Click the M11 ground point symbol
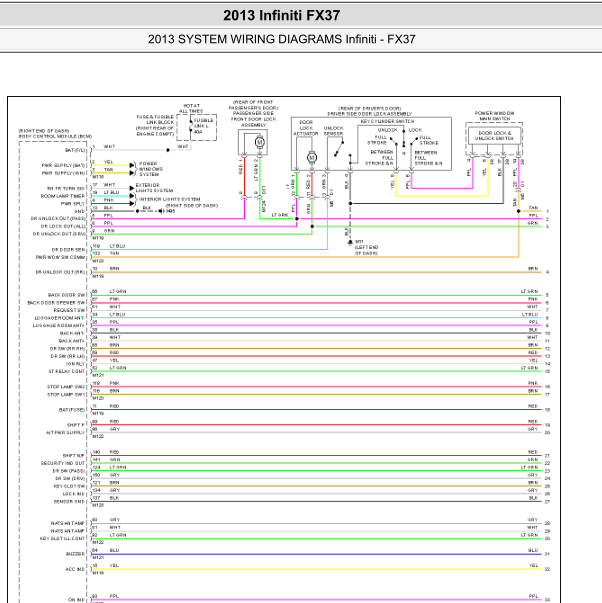 (350, 242)
